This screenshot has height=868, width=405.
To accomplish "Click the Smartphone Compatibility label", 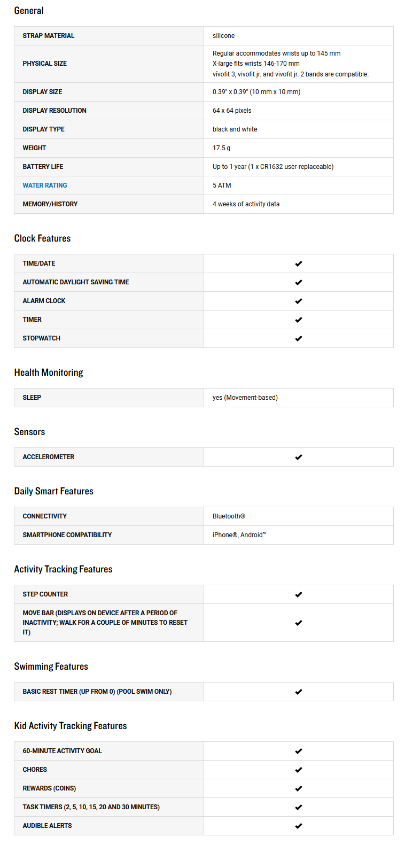I will pos(67,535).
